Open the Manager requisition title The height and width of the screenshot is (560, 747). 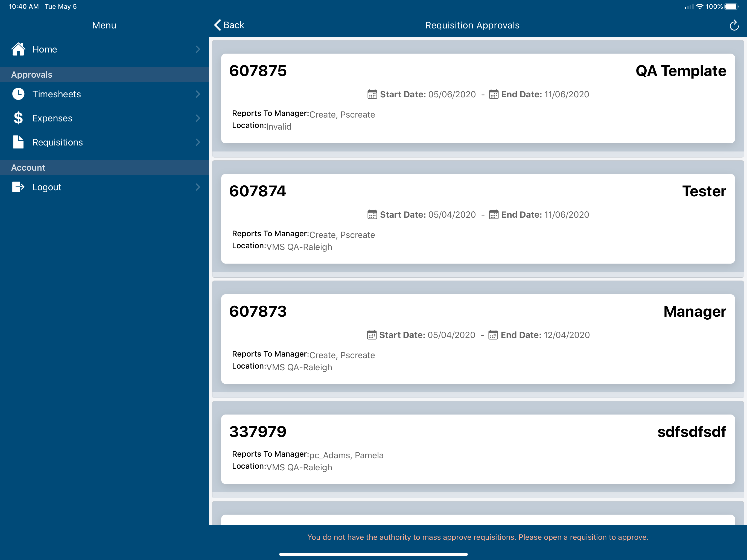[695, 311]
